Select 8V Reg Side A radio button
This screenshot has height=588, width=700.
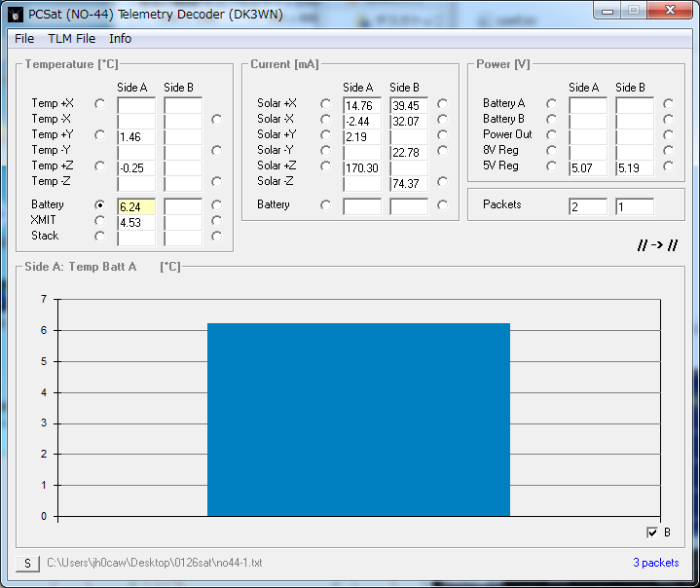click(x=552, y=151)
